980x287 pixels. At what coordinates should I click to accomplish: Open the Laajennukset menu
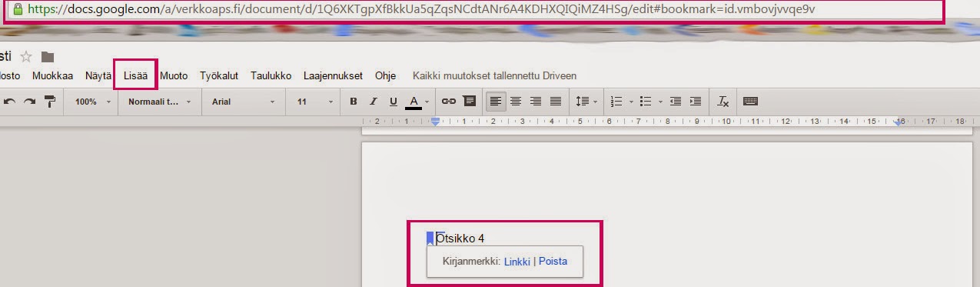coord(333,75)
